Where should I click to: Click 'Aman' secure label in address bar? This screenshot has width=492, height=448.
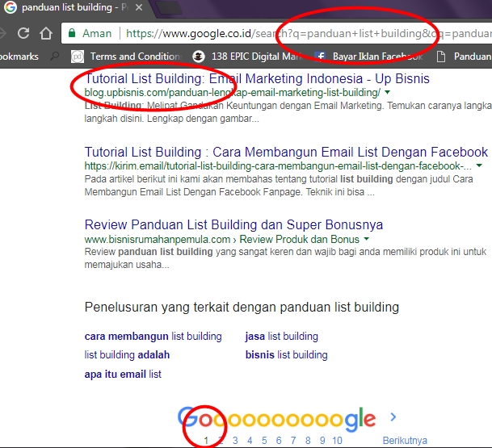[x=97, y=33]
